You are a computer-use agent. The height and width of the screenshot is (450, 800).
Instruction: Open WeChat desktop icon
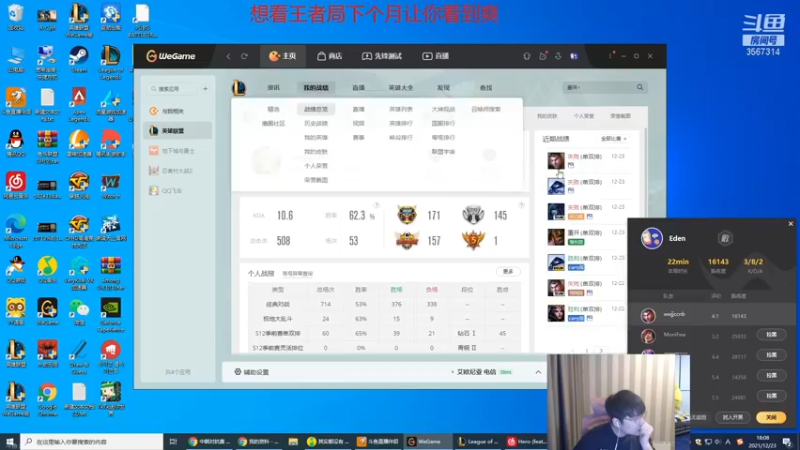79,311
